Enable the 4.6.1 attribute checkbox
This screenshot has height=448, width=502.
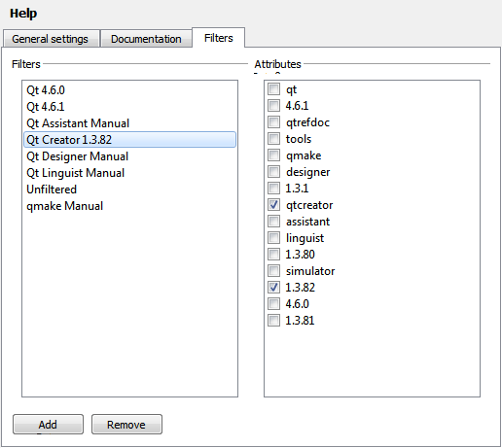coord(274,106)
